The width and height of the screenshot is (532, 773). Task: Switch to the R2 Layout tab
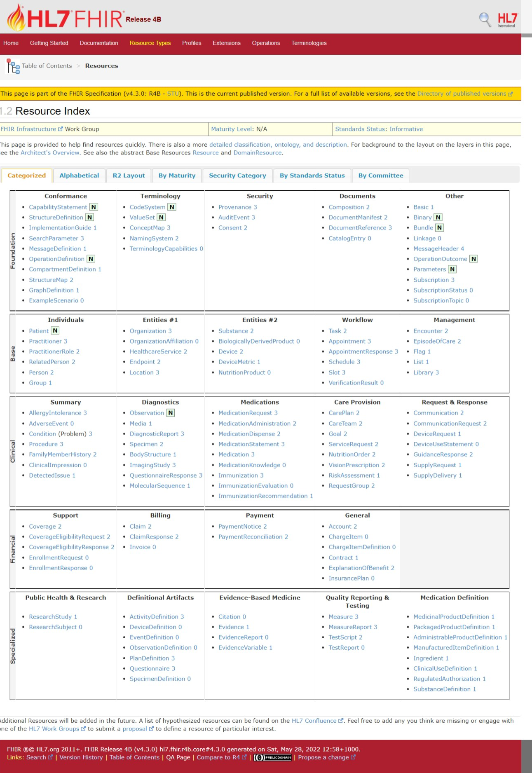pos(129,176)
